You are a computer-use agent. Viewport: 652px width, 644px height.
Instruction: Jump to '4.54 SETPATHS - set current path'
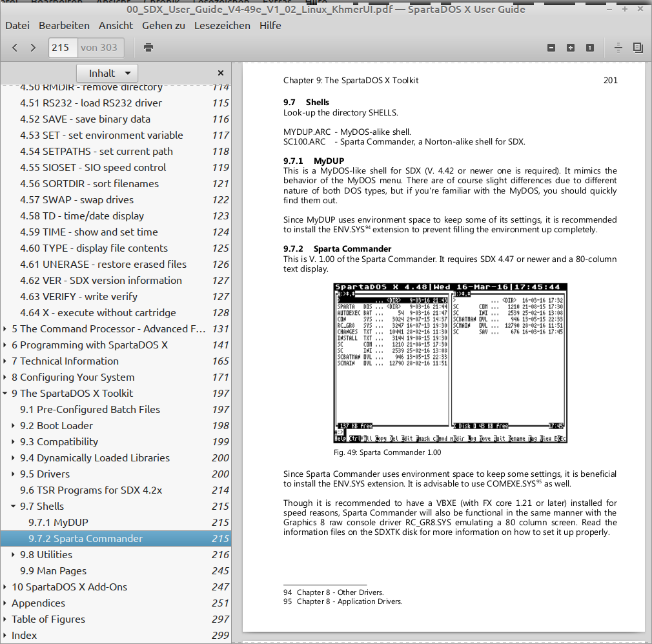tap(116, 152)
